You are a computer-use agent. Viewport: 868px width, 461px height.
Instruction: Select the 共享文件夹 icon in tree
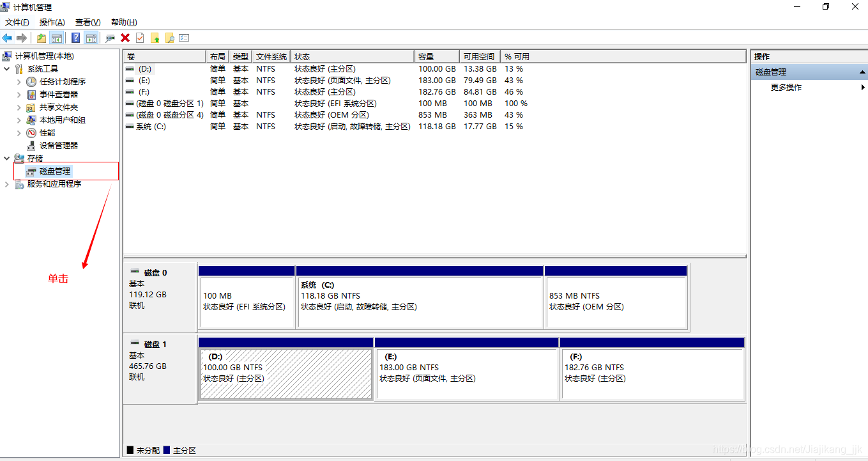pos(31,107)
